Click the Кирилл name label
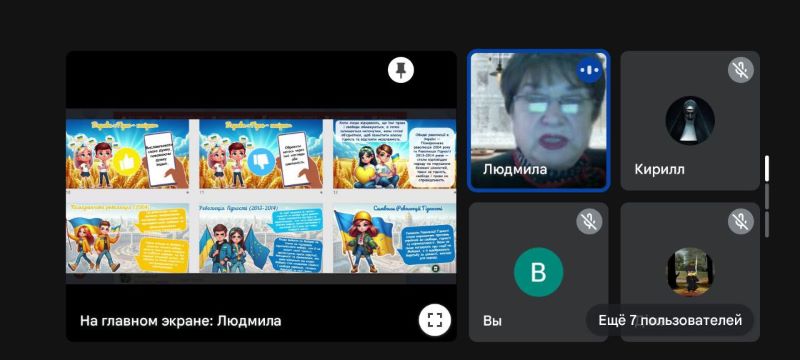The height and width of the screenshot is (360, 800). click(x=659, y=169)
